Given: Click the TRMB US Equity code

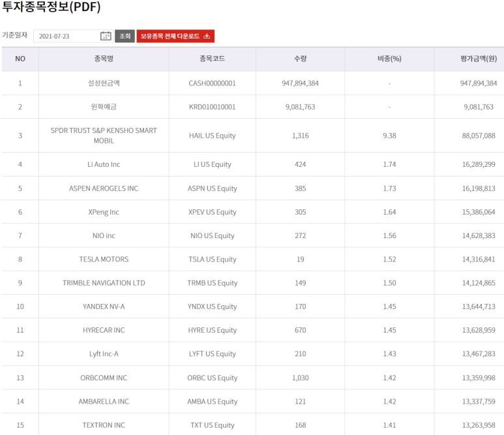Looking at the screenshot, I should point(212,283).
